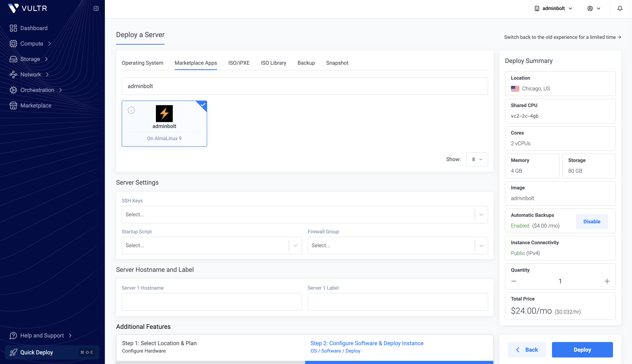The height and width of the screenshot is (364, 632).
Task: Open the Dashboard icon in sidebar
Action: pyautogui.click(x=13, y=28)
